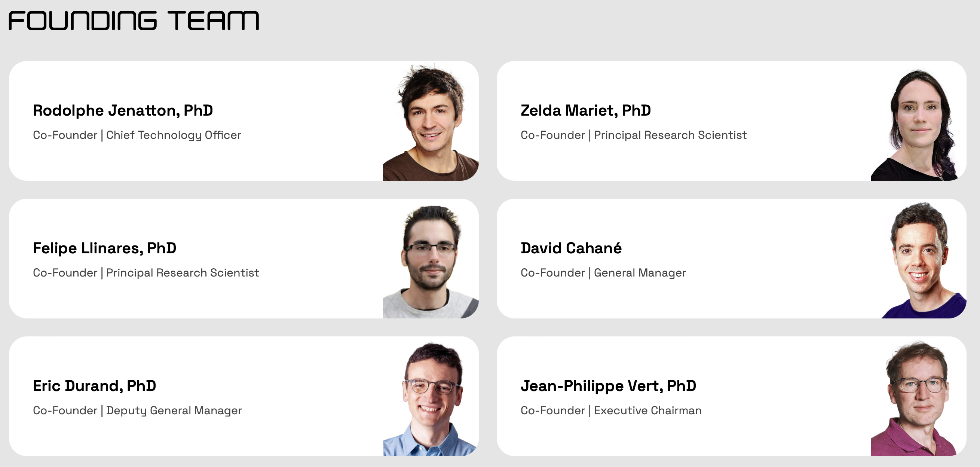Viewport: 980px width, 467px height.
Task: Open Zelda Mariet's name link
Action: [585, 110]
